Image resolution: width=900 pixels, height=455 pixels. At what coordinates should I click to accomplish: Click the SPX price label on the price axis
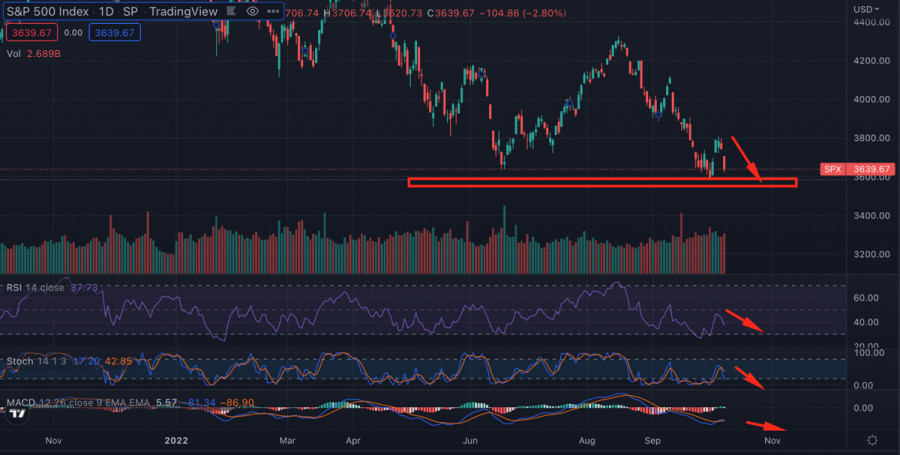click(x=832, y=169)
